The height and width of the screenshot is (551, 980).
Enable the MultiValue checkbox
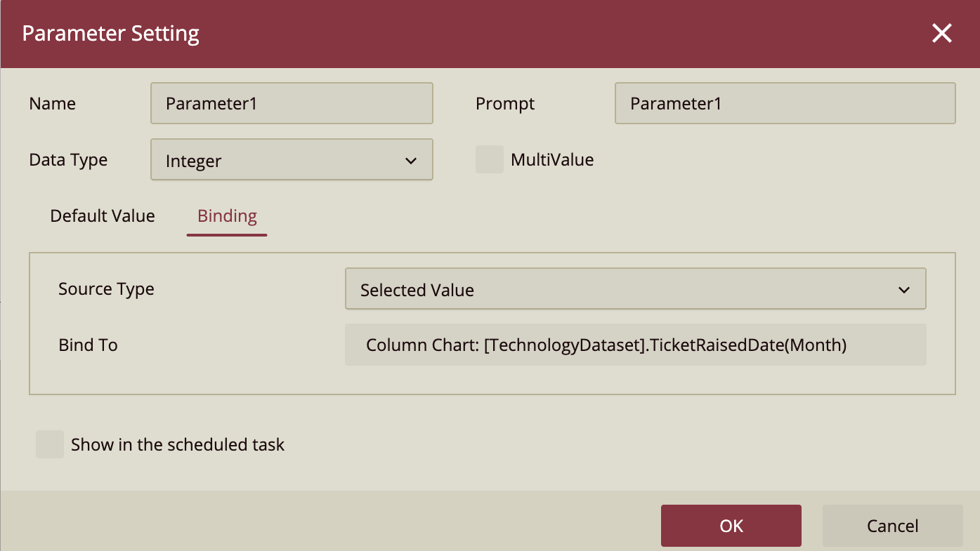point(490,159)
